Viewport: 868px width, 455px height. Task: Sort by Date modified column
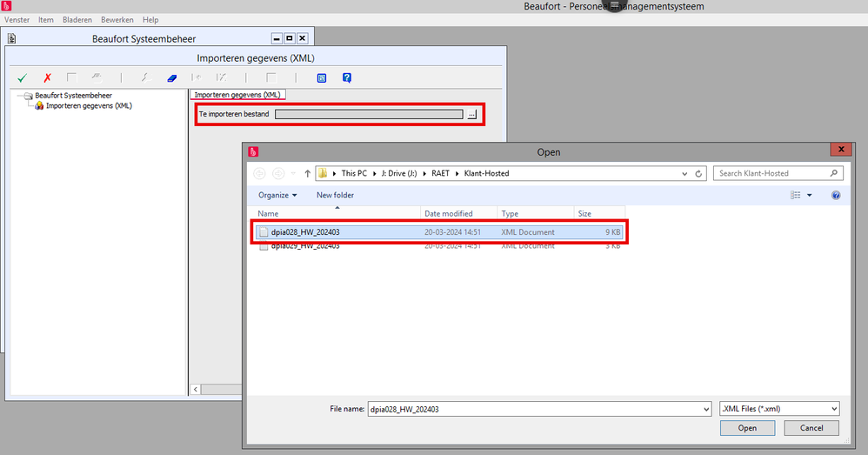[x=459, y=213]
